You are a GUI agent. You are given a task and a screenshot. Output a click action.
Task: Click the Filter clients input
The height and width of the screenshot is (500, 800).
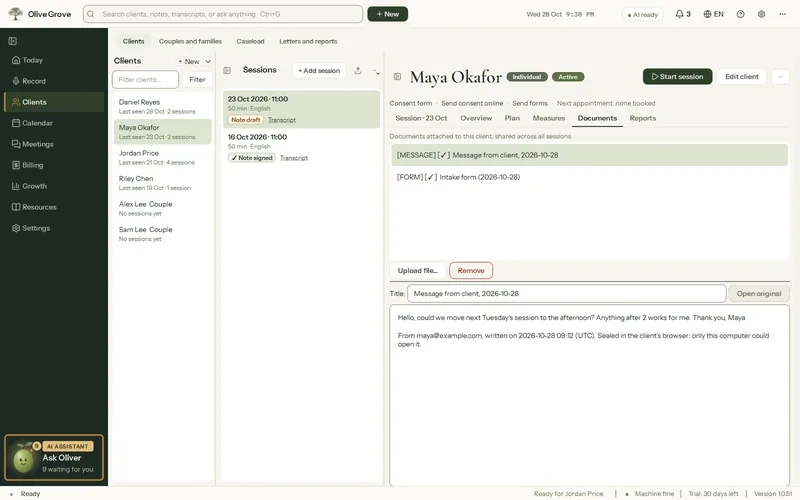pos(145,80)
